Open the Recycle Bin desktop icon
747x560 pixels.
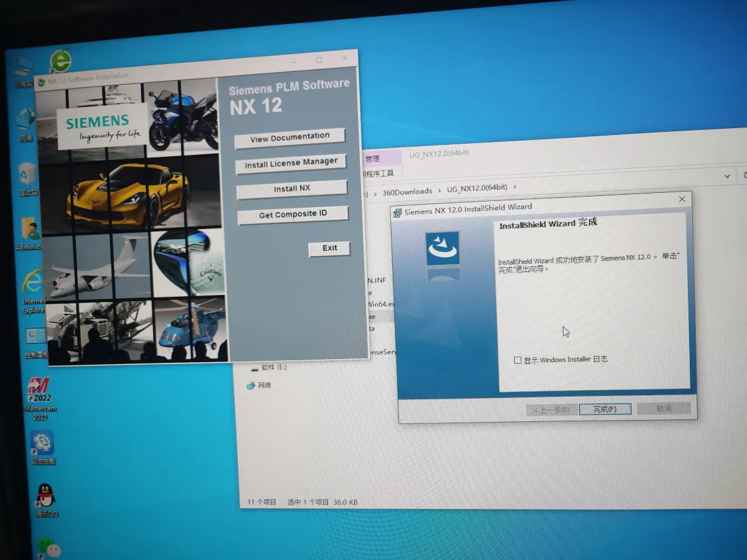click(27, 179)
